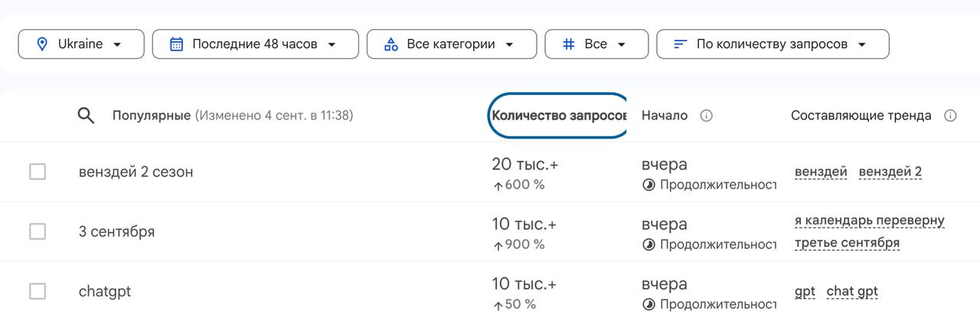Select the венздей 2 сезон checkbox
Image resolution: width=980 pixels, height=318 pixels.
[x=38, y=172]
